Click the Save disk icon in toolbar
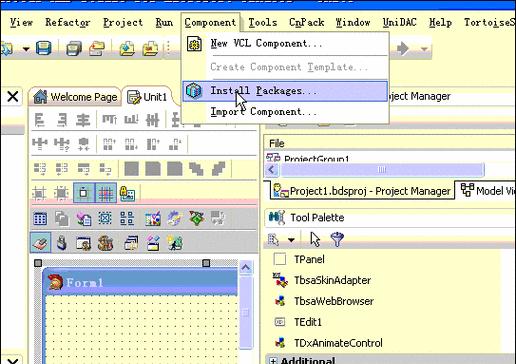This screenshot has width=516, height=364. (x=44, y=48)
